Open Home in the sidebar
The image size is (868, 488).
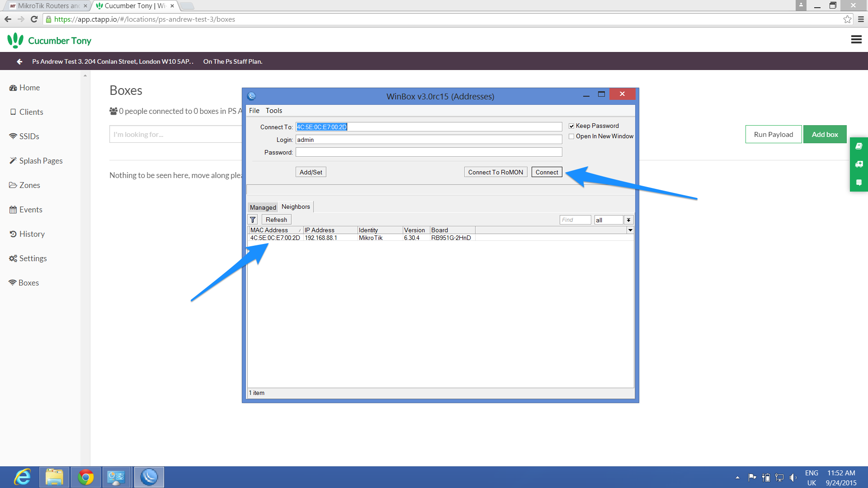click(25, 88)
